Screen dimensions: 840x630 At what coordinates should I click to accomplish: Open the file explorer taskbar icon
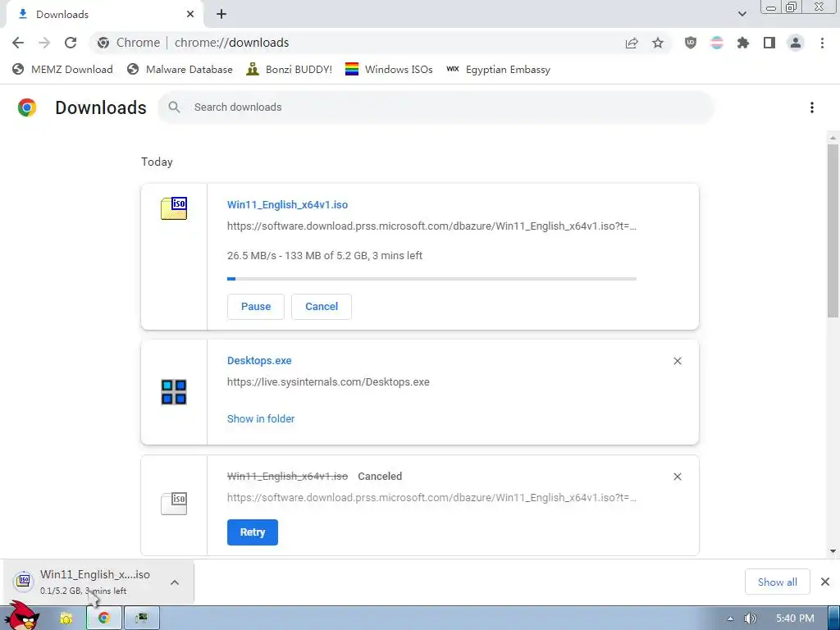(66, 619)
